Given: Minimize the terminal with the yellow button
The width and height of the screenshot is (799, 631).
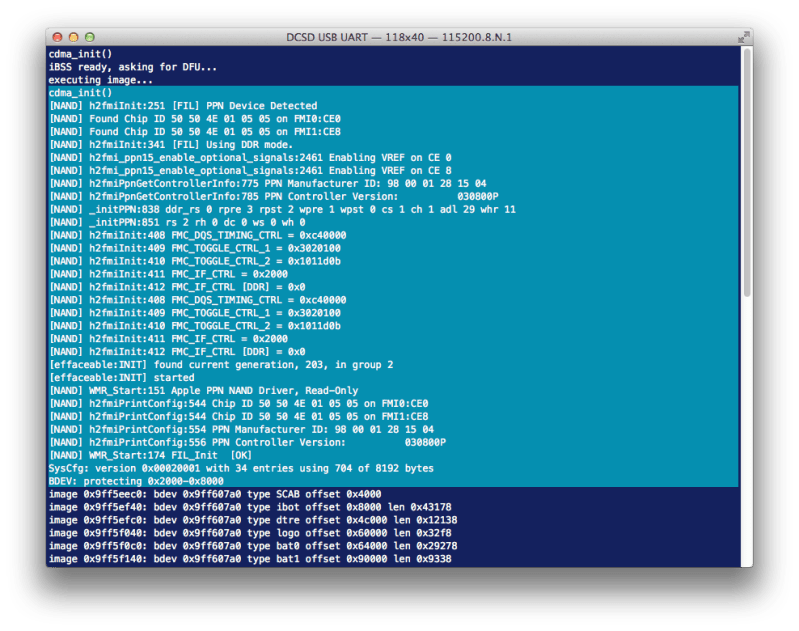Looking at the screenshot, I should click(73, 37).
